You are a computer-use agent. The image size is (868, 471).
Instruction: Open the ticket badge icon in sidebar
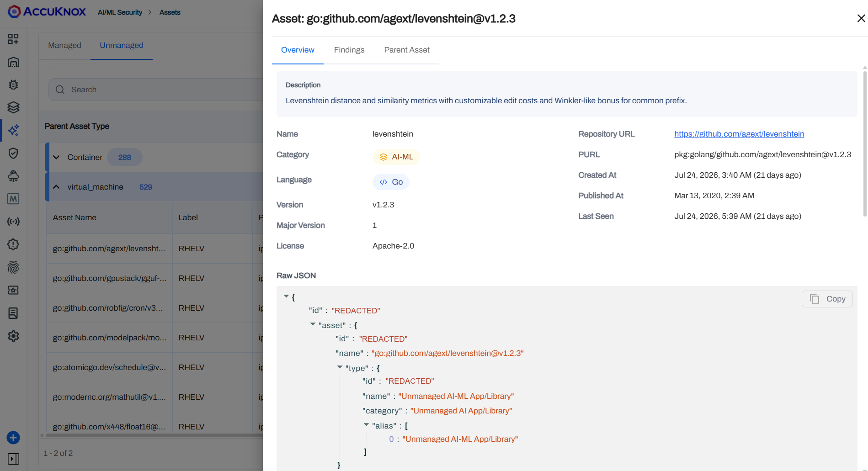pos(13,290)
